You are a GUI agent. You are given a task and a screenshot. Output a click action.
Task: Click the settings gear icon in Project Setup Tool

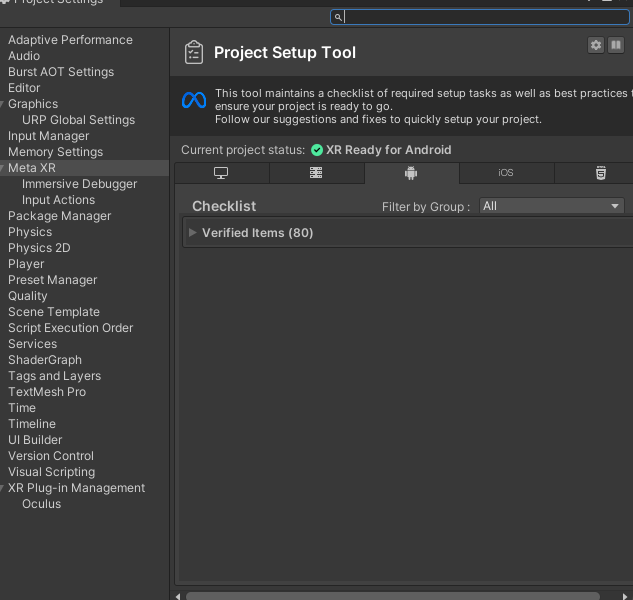tap(596, 45)
